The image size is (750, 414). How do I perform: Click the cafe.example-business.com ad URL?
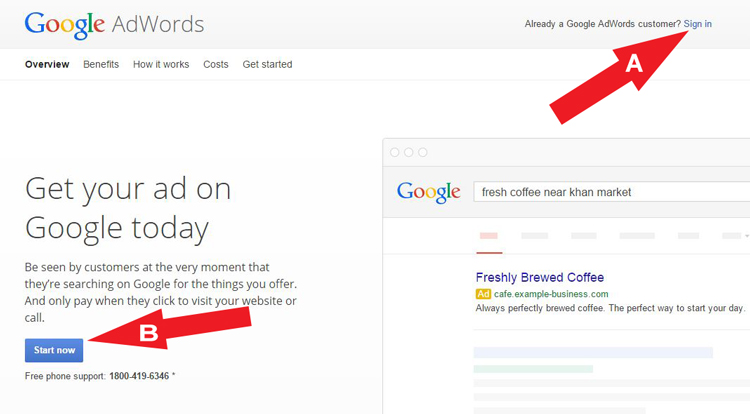551,294
